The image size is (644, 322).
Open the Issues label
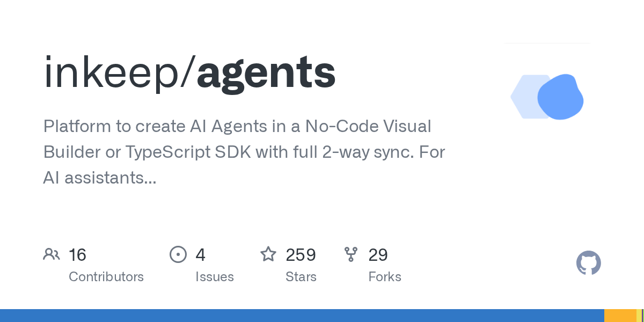(215, 277)
